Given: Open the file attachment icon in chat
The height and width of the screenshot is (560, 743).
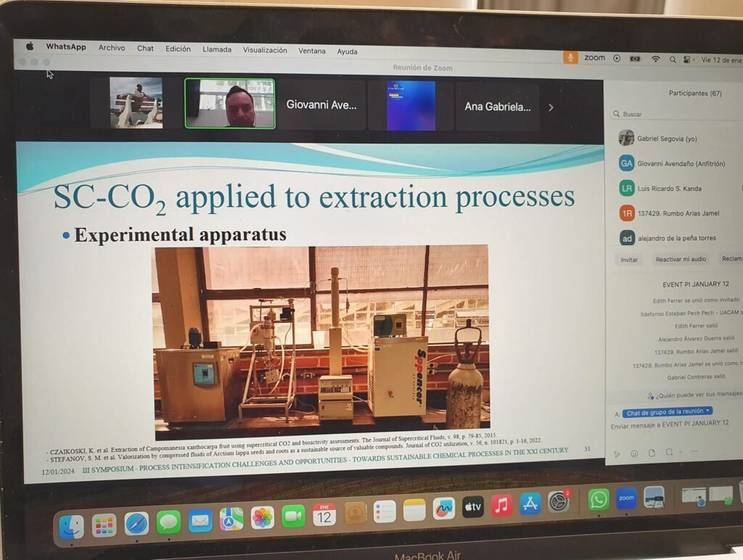Looking at the screenshot, I should pyautogui.click(x=652, y=453).
